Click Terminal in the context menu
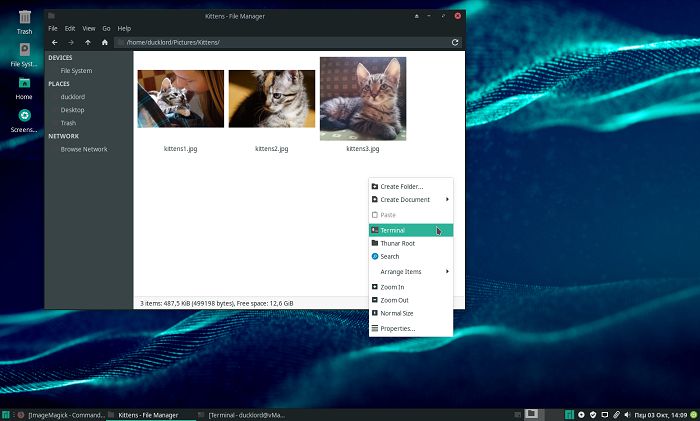 click(392, 230)
